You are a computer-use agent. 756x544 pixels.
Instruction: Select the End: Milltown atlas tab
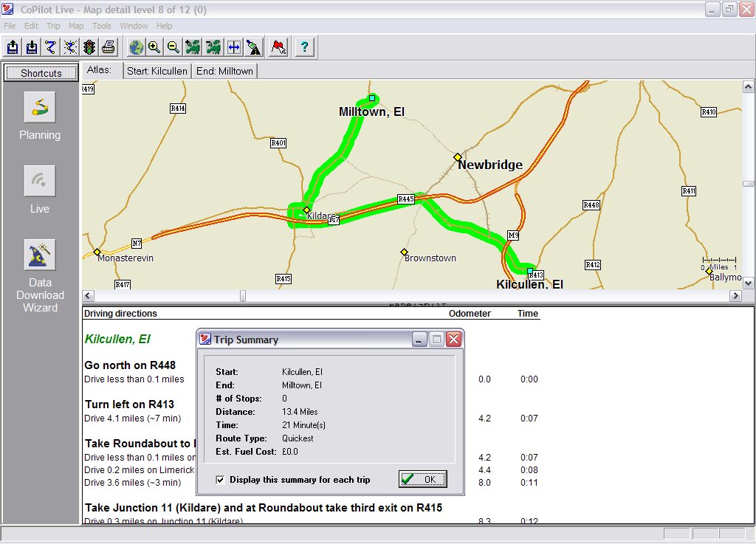tap(224, 72)
